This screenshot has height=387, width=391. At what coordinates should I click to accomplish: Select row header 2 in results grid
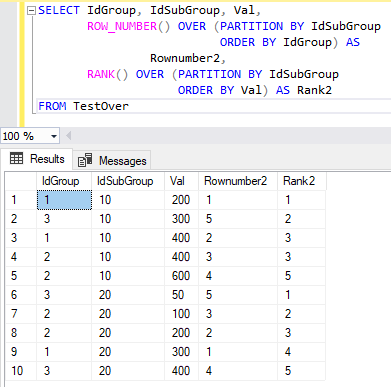click(x=21, y=219)
